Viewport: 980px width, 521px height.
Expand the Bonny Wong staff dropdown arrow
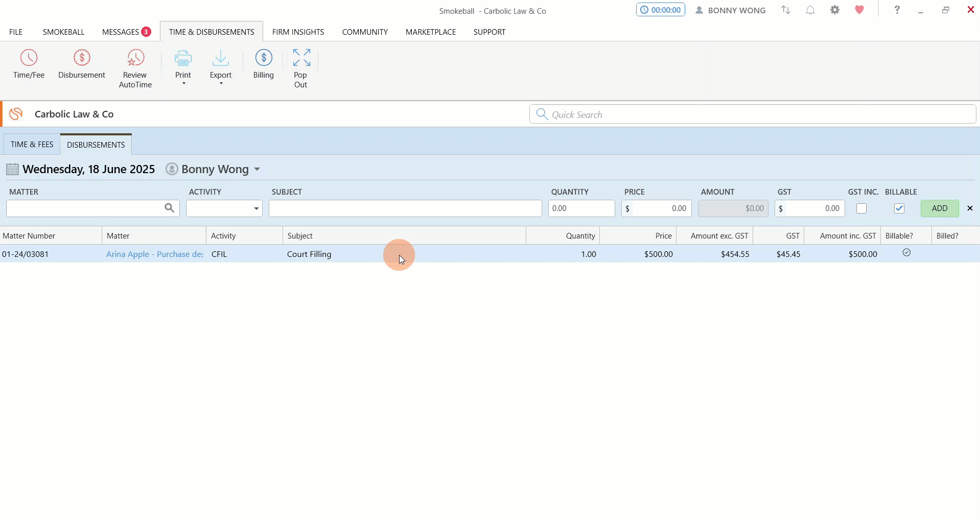[x=257, y=169]
